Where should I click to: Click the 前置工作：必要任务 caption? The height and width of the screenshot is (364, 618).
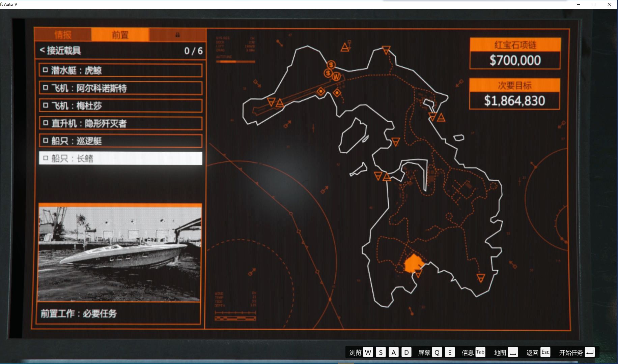pos(79,313)
